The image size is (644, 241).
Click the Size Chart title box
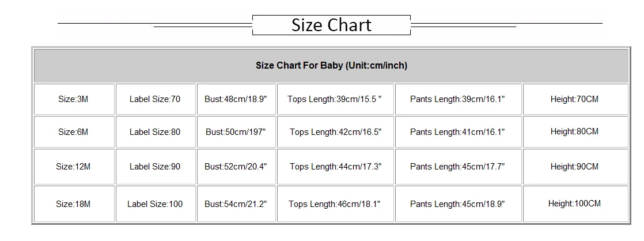[331, 25]
